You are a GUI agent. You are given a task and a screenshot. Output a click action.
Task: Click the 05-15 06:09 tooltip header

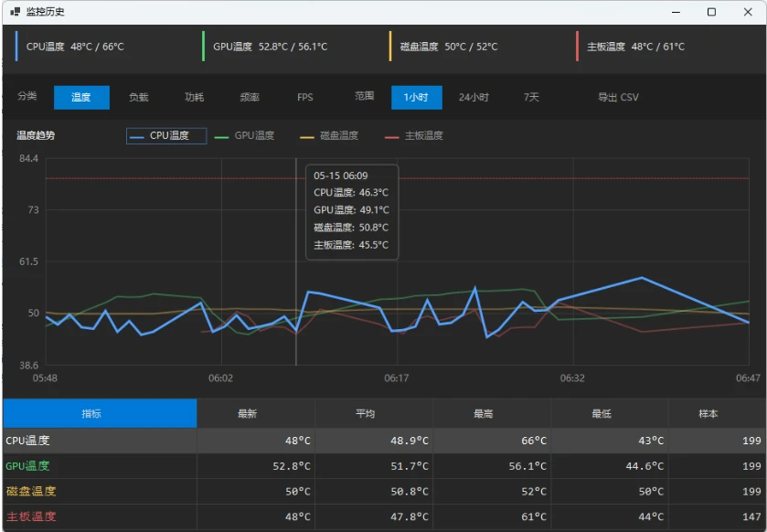(x=341, y=176)
